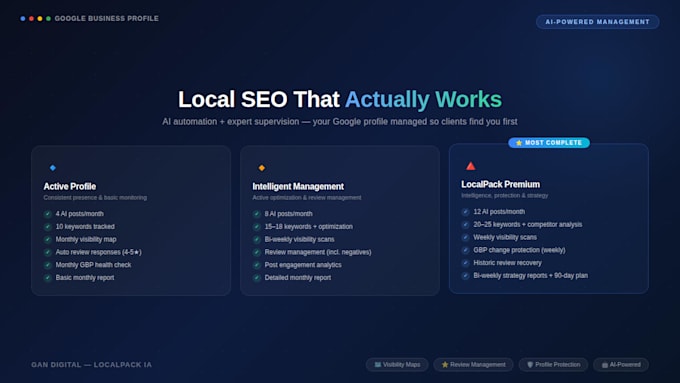This screenshot has height=383, width=680.
Task: Click the orange diamond Intelligent Management icon
Action: click(262, 168)
